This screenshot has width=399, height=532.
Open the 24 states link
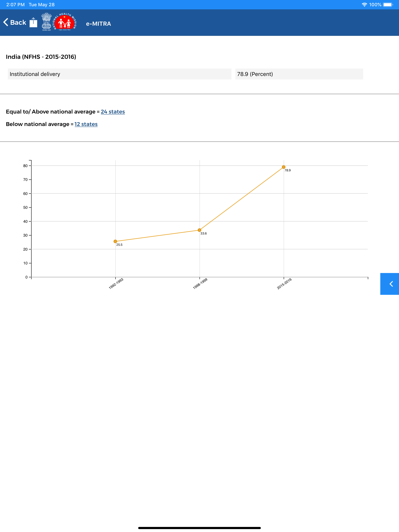click(113, 112)
